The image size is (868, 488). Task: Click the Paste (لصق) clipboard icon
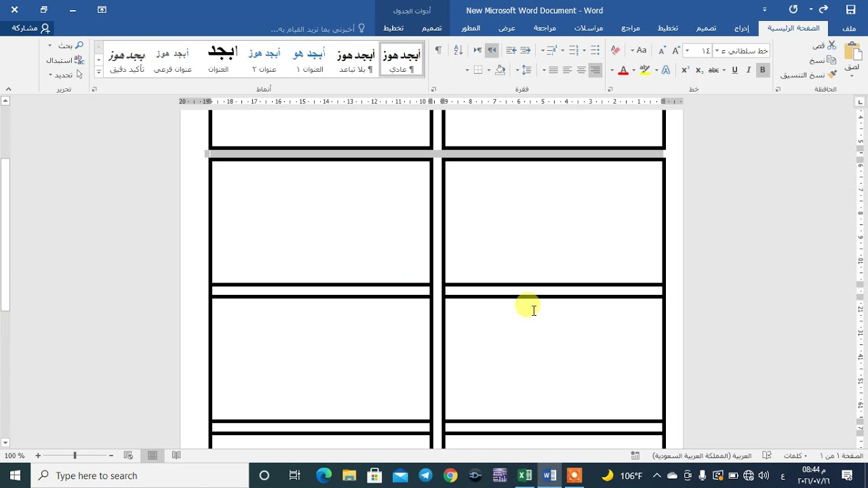(852, 52)
